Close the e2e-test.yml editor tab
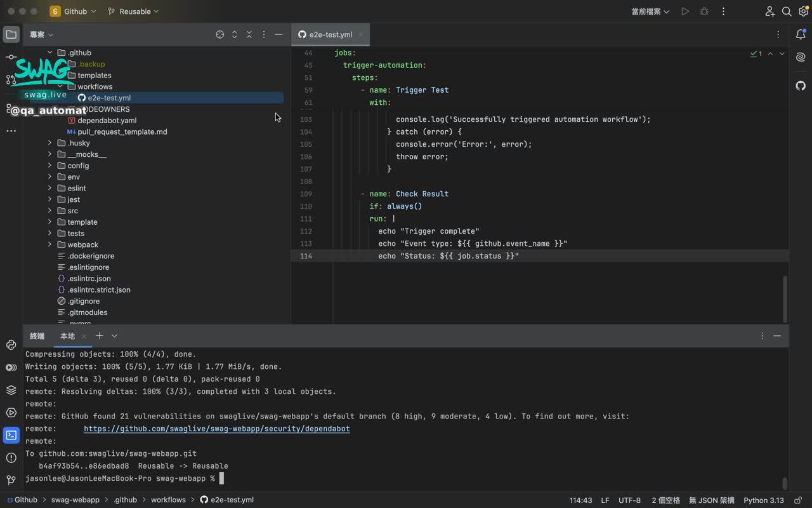This screenshot has width=812, height=508. 360,35
